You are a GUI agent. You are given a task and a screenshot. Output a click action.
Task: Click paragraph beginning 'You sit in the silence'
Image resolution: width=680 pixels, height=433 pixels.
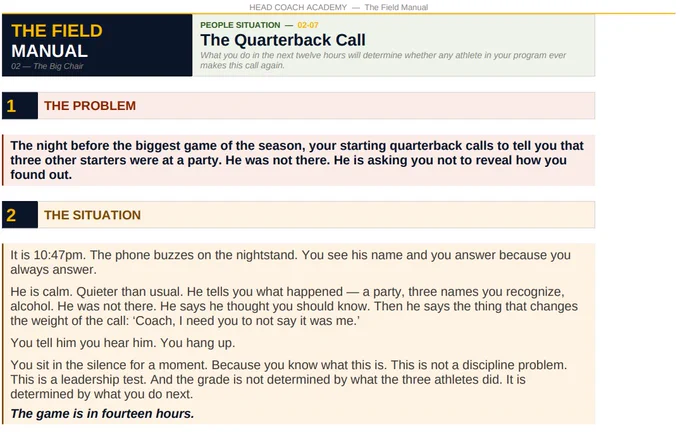click(x=289, y=379)
